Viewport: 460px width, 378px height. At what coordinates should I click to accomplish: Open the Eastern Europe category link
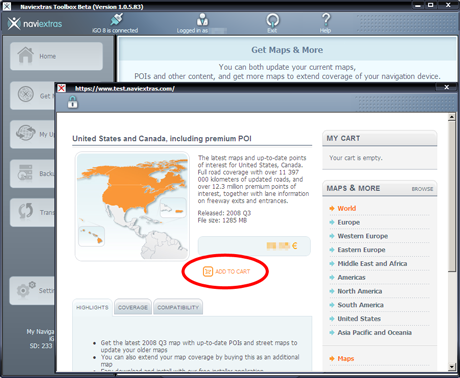[361, 250]
